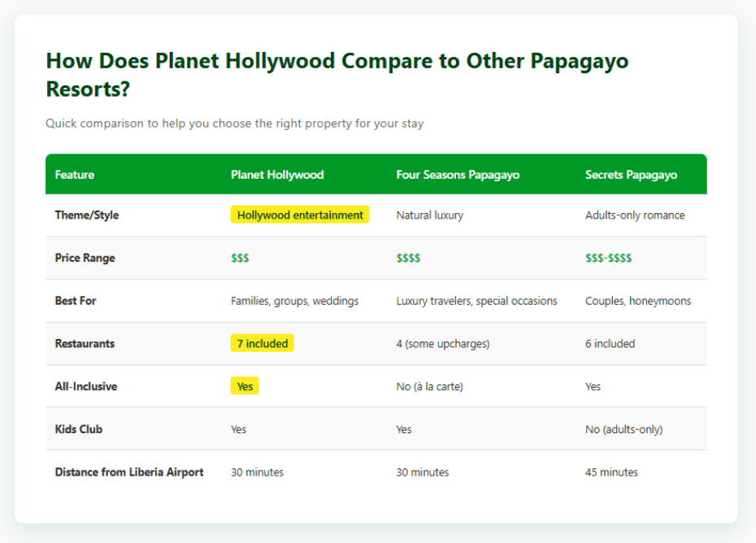
Task: Select the highlighted Yes under All-Inclusive
Action: pyautogui.click(x=245, y=385)
